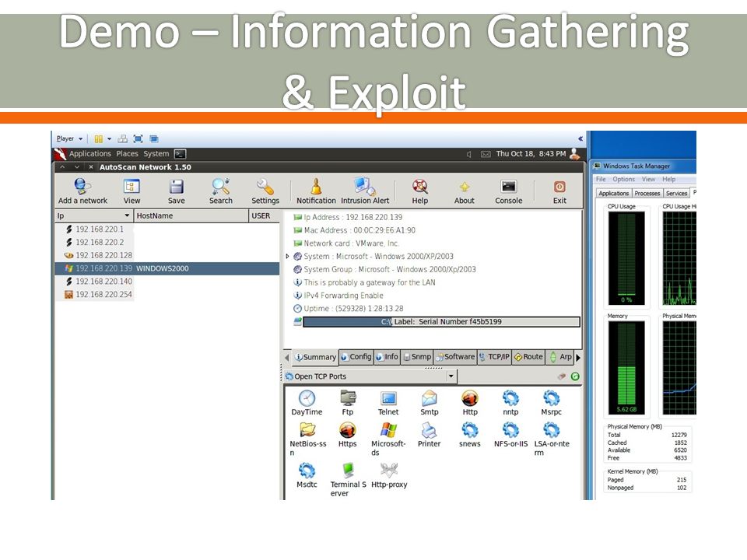747x560 pixels.
Task: Open the System menu
Action: [x=156, y=154]
